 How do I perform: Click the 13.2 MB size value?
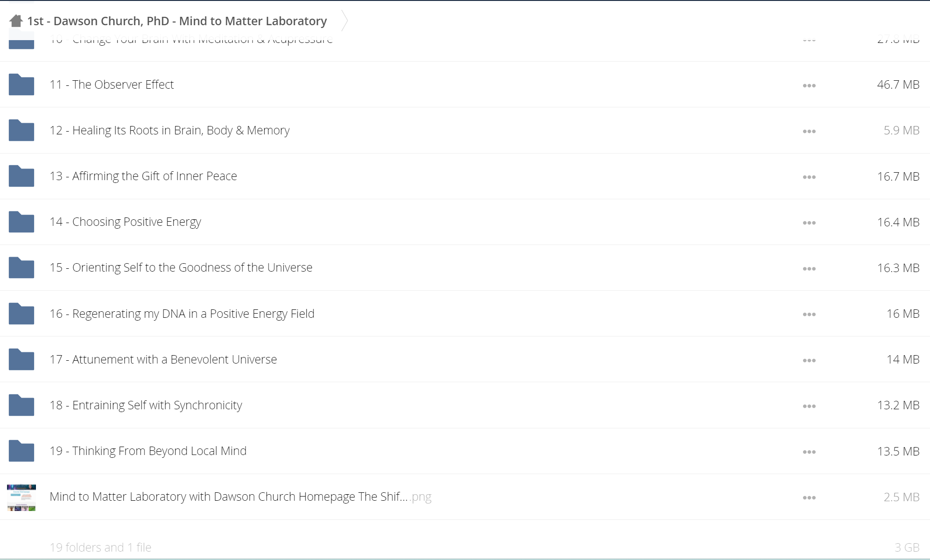[x=898, y=405]
